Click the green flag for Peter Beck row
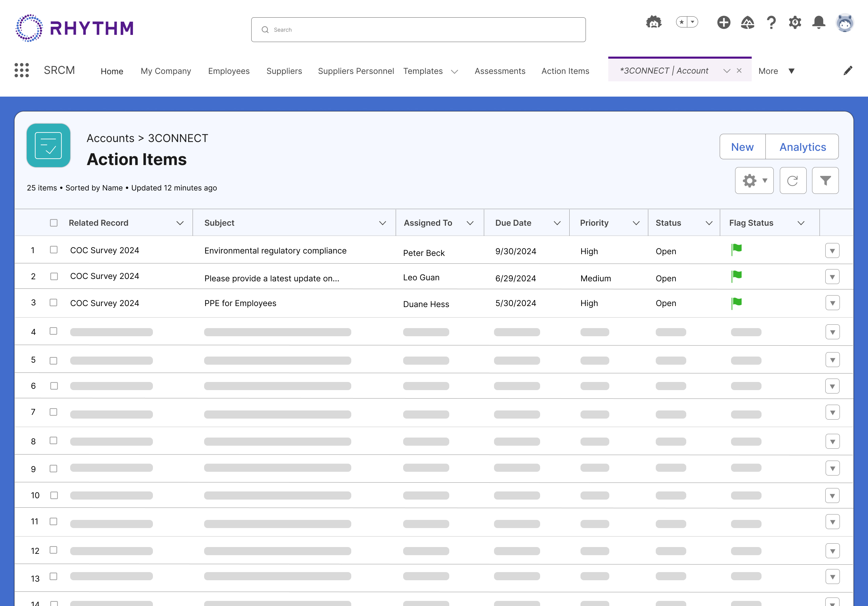Image resolution: width=868 pixels, height=606 pixels. 736,249
